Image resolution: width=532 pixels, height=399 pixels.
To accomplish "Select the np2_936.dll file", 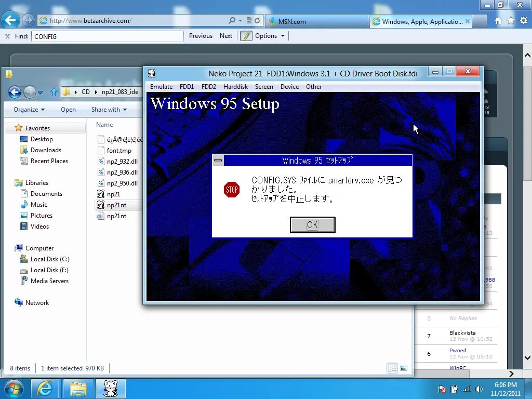I will 122,172.
